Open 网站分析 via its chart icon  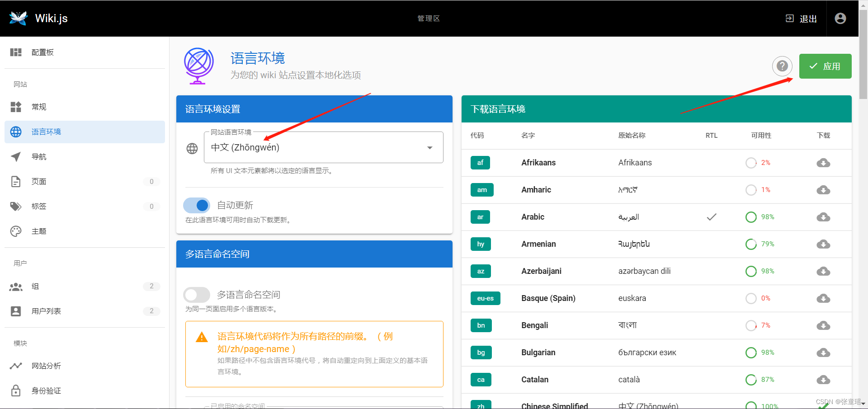15,366
